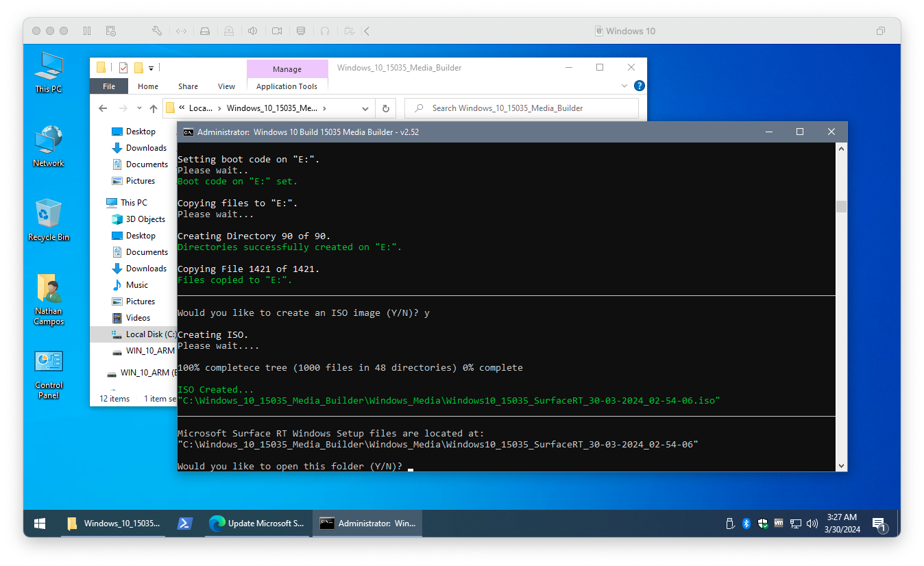This screenshot has height=566, width=924.
Task: Open Explorer Help with the blue question mark
Action: pos(639,86)
